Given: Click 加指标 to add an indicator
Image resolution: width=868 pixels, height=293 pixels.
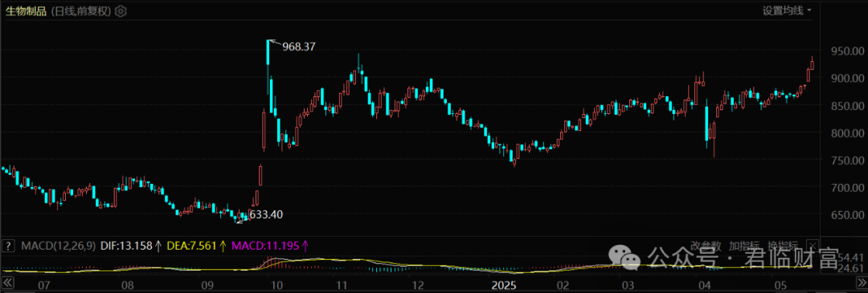Looking at the screenshot, I should (744, 246).
